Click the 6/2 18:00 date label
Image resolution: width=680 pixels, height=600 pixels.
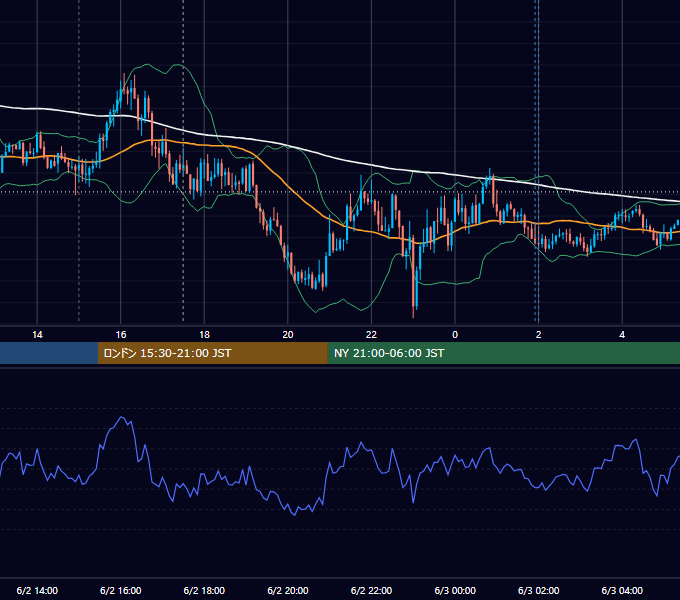204,590
